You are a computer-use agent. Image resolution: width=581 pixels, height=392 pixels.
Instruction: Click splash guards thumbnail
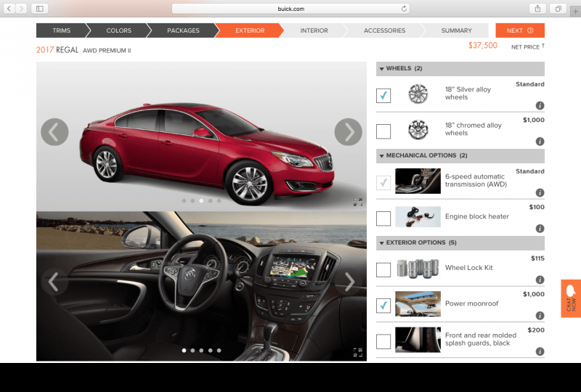coord(418,340)
